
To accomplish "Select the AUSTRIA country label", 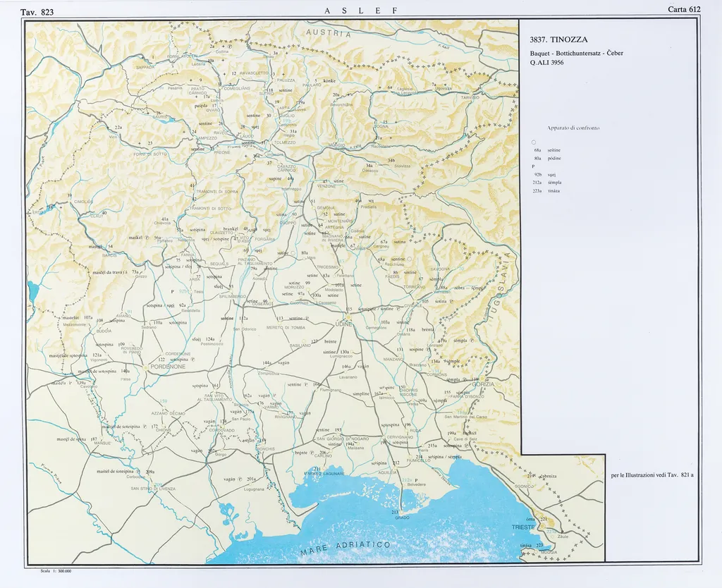I will (x=328, y=33).
